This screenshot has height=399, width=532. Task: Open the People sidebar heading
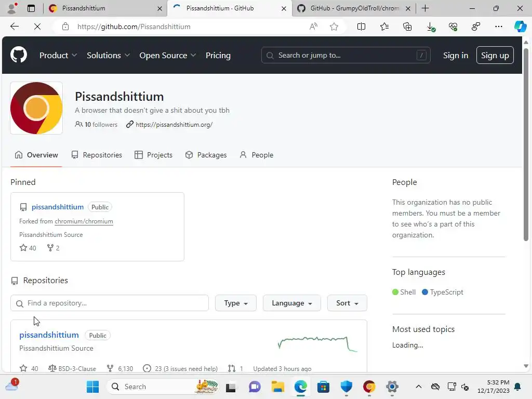[x=404, y=182]
